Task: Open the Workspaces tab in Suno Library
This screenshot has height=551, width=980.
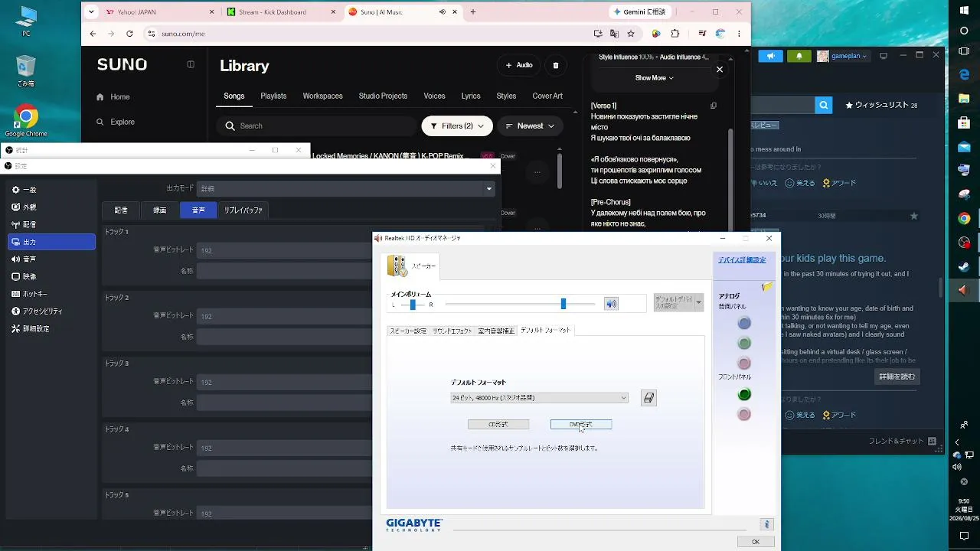Action: click(x=322, y=96)
